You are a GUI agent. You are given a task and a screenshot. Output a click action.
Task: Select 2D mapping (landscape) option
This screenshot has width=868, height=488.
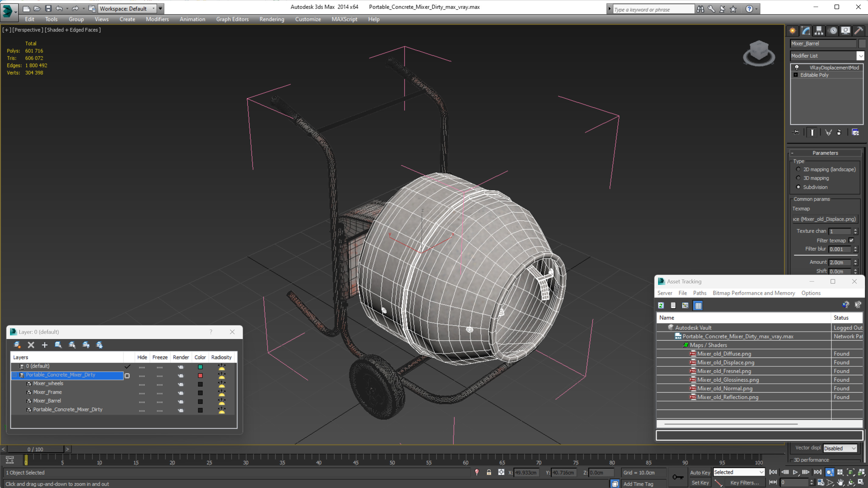coord(798,169)
